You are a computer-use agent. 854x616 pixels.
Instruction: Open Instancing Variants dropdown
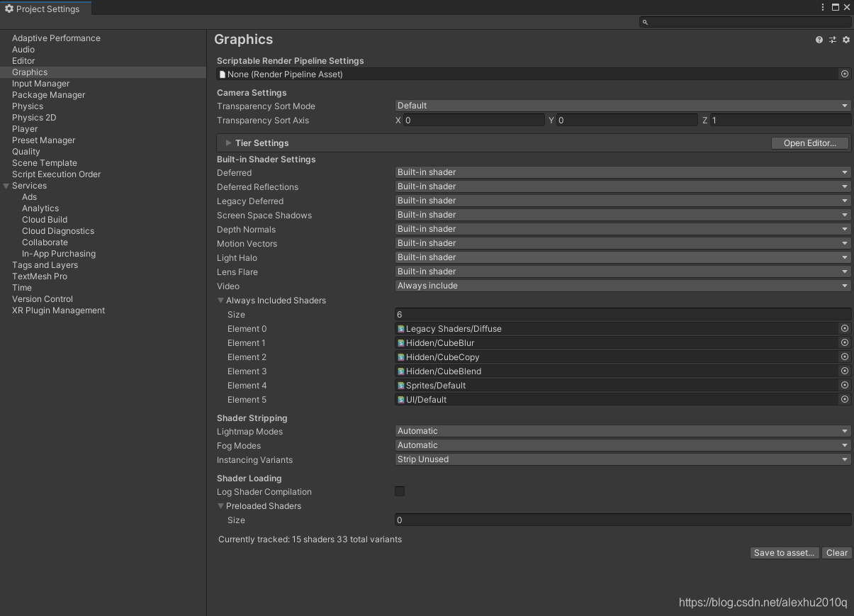[x=623, y=459]
